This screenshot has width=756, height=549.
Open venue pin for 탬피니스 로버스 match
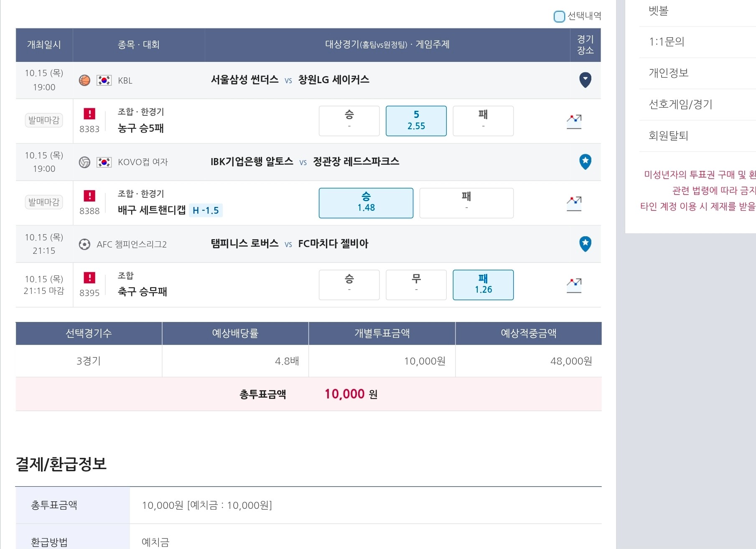(x=585, y=244)
